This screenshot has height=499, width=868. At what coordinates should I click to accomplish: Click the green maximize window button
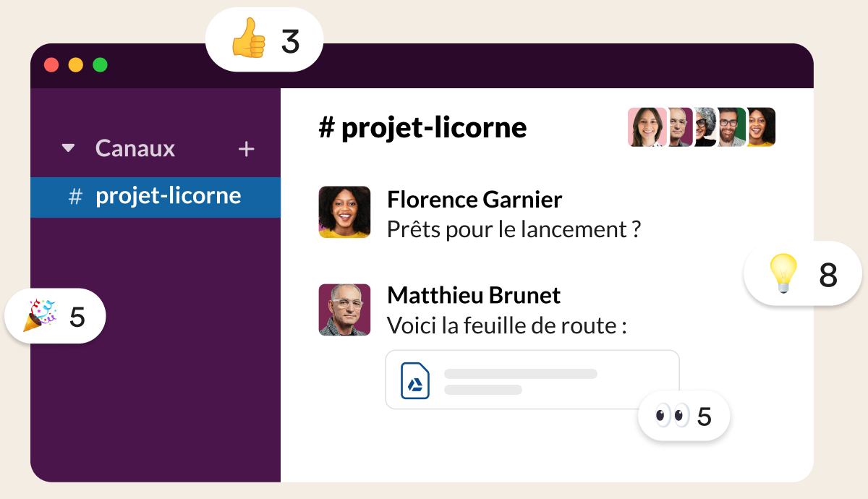click(101, 65)
